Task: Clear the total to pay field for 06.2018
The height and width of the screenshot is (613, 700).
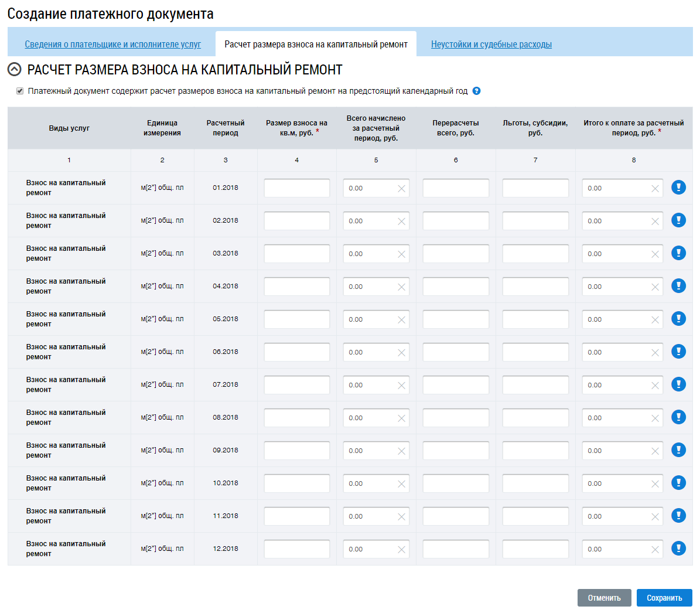Action: coord(655,353)
